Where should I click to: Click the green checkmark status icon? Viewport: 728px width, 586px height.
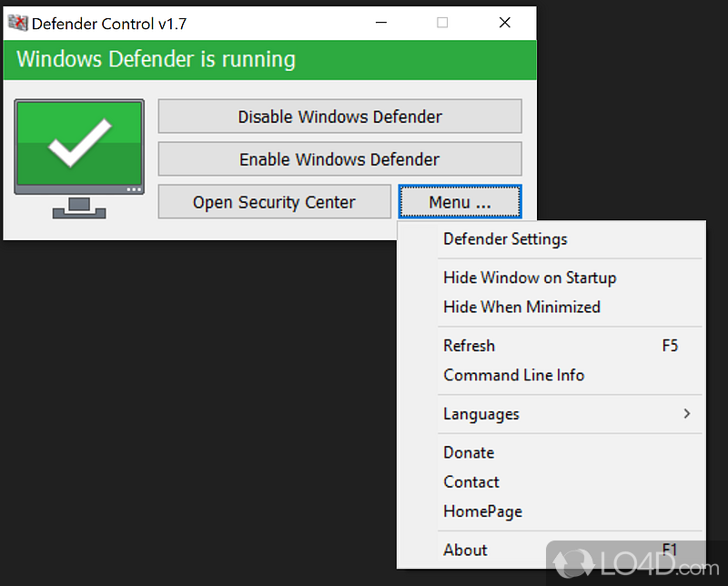tap(79, 146)
